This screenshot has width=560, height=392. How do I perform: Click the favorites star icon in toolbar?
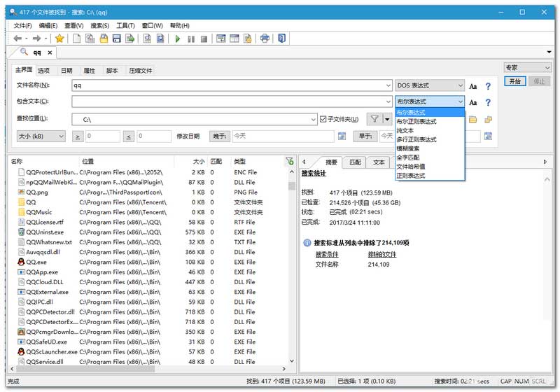[x=59, y=38]
